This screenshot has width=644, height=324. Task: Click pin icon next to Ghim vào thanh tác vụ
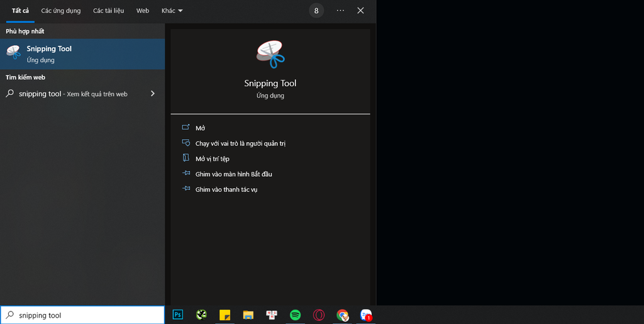coord(186,189)
